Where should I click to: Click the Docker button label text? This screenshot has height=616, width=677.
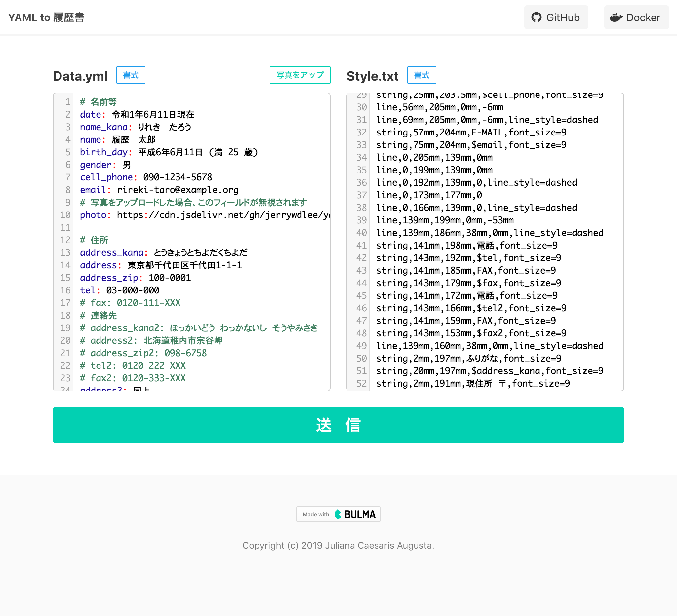[642, 17]
